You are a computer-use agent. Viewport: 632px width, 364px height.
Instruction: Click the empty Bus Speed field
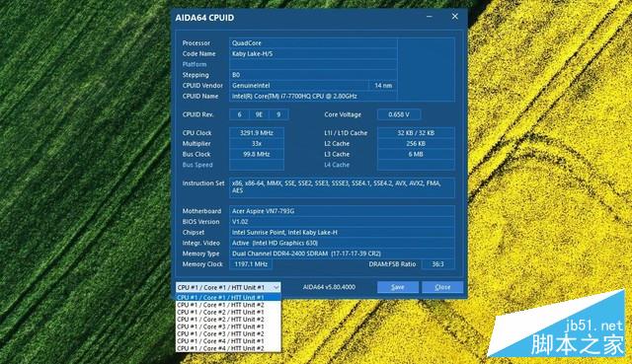257,165
